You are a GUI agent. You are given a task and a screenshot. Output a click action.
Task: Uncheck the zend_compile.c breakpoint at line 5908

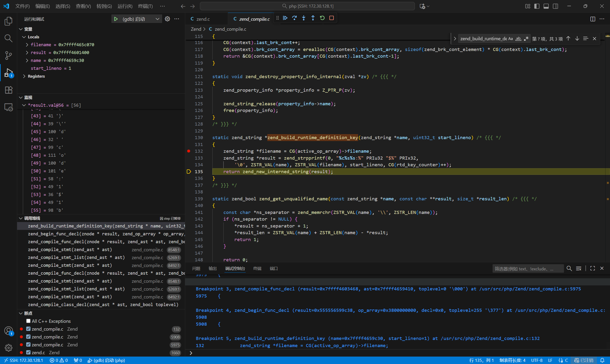tap(28, 337)
